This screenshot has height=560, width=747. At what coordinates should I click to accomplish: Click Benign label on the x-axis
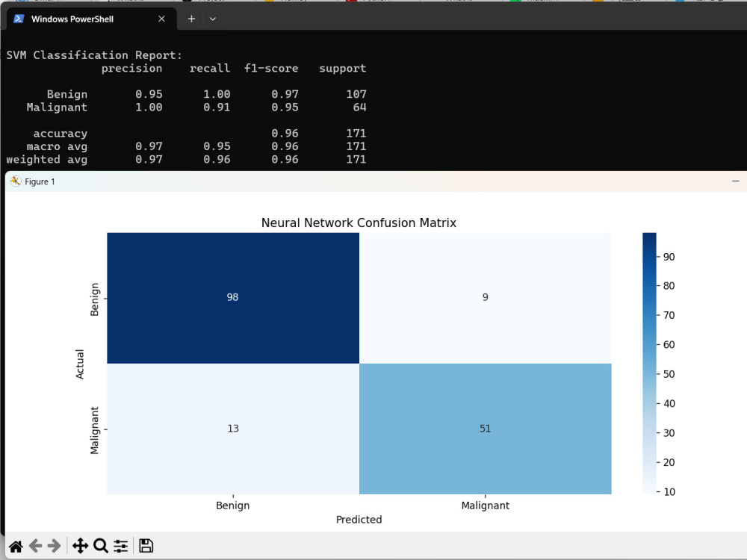click(232, 505)
